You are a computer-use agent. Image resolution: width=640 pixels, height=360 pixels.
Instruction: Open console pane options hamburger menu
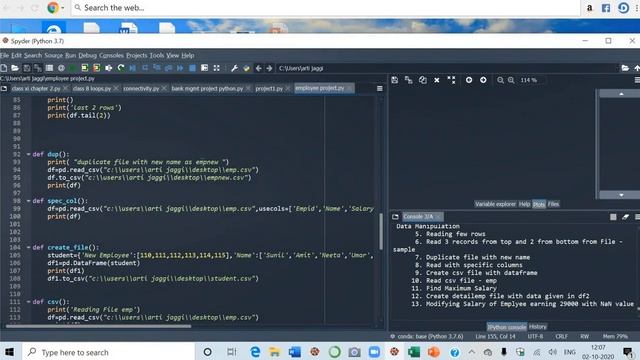pyautogui.click(x=637, y=217)
